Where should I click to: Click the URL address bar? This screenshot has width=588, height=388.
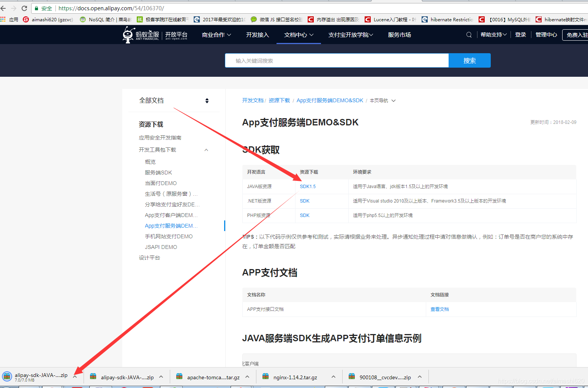pyautogui.click(x=310, y=8)
